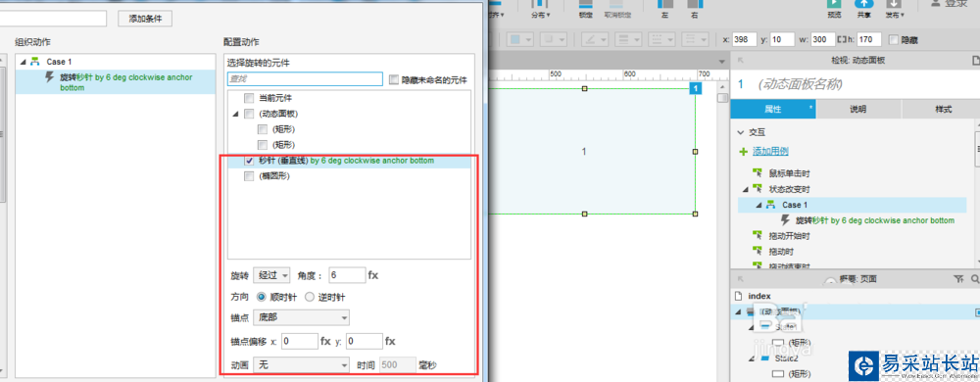Open the 旋转 经过 dropdown
Screen dimensions: 980x382
[271, 274]
